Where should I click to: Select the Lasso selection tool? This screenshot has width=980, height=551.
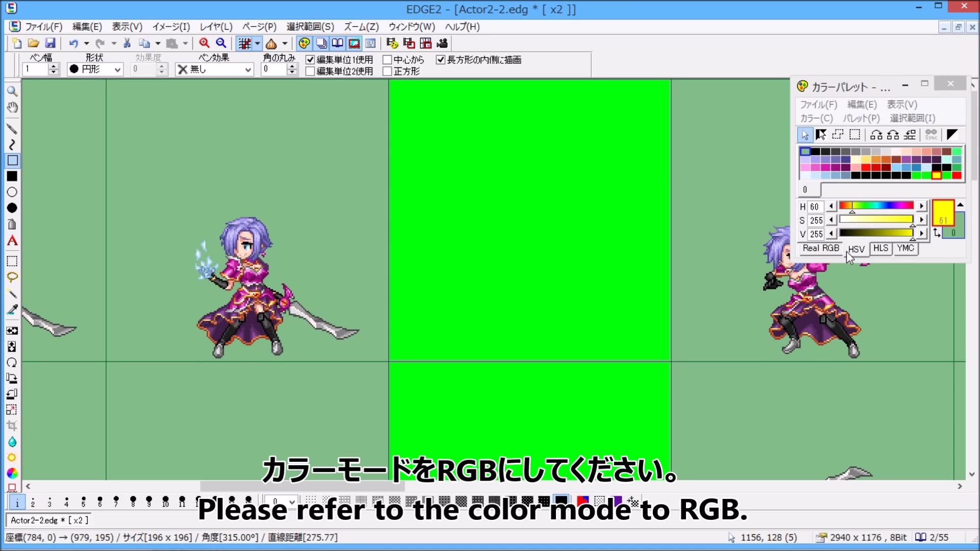tap(12, 277)
